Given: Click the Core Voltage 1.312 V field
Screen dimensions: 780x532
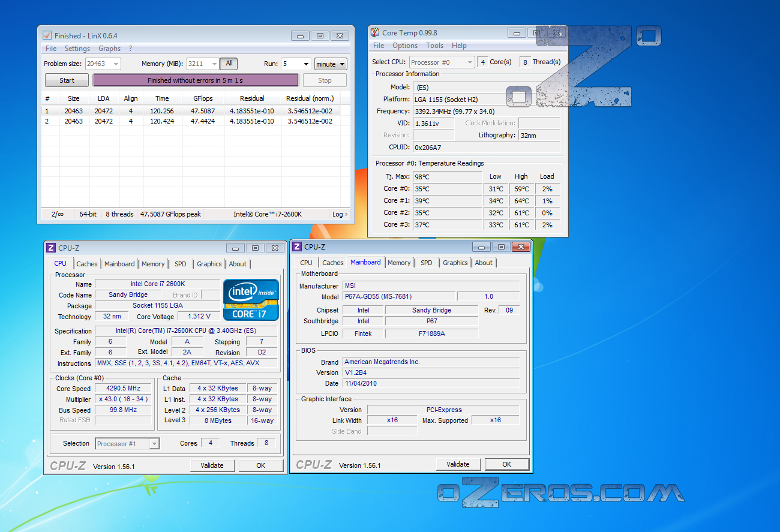Looking at the screenshot, I should 199,317.
